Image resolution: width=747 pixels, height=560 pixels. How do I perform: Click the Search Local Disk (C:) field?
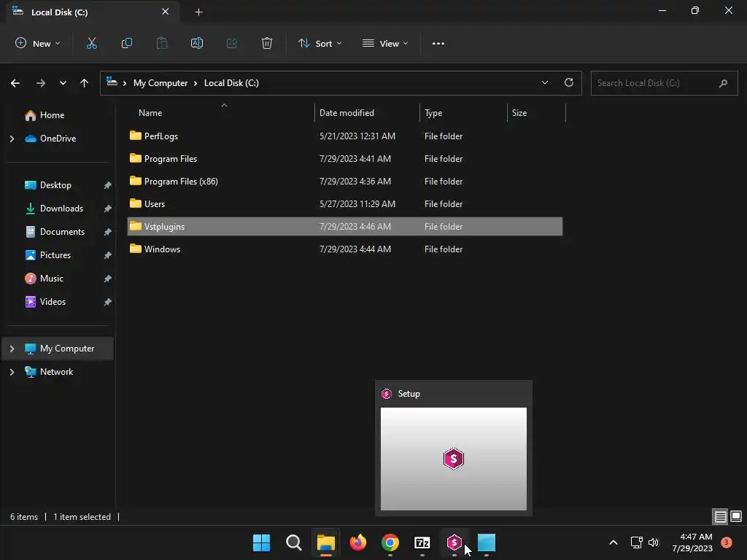coord(664,83)
